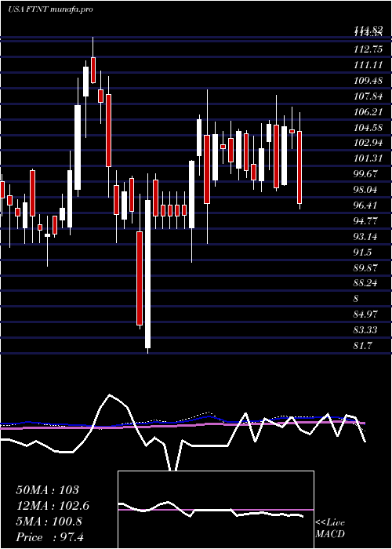Select the 101.31 price axis label
The width and height of the screenshot is (392, 549).
(x=368, y=158)
